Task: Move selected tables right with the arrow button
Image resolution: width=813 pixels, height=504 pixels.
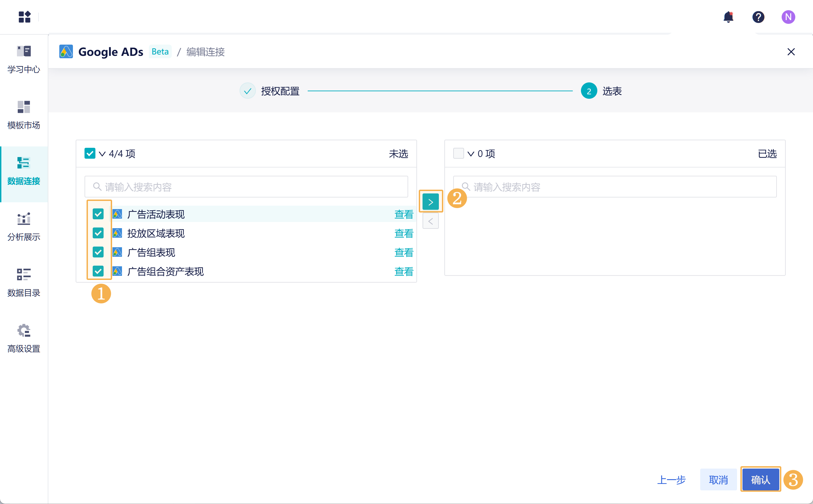Action: pos(430,202)
